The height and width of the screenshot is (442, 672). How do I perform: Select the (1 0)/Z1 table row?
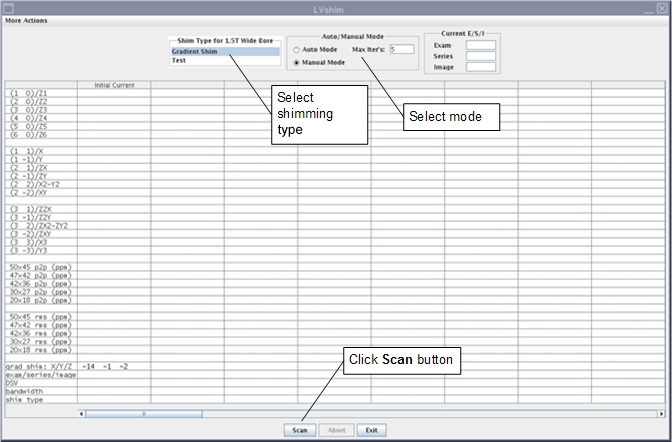[40, 93]
